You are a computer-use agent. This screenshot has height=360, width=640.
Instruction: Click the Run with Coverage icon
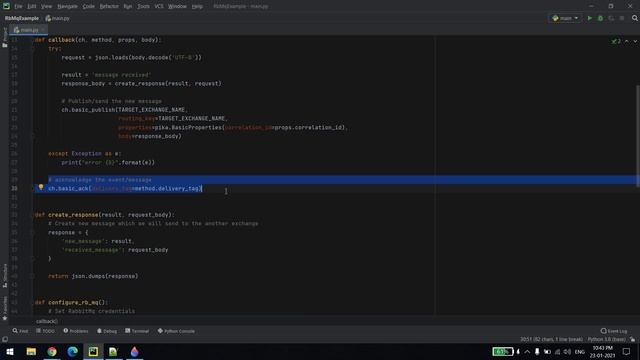coord(611,18)
